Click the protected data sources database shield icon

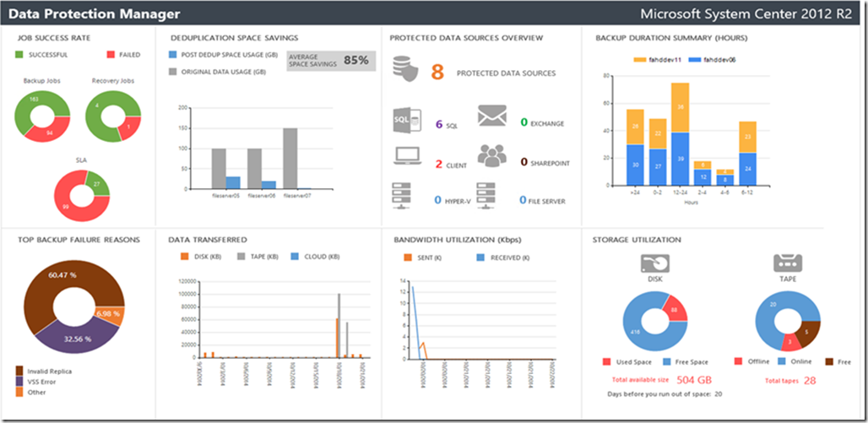tap(404, 68)
